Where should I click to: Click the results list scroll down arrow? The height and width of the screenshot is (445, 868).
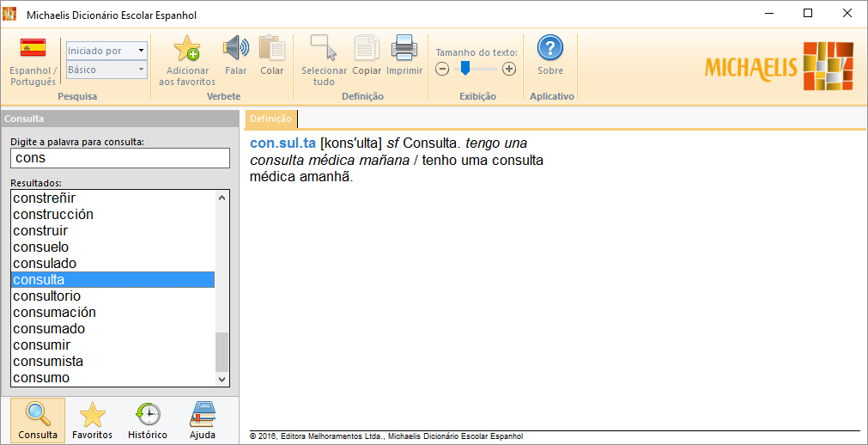pyautogui.click(x=222, y=379)
